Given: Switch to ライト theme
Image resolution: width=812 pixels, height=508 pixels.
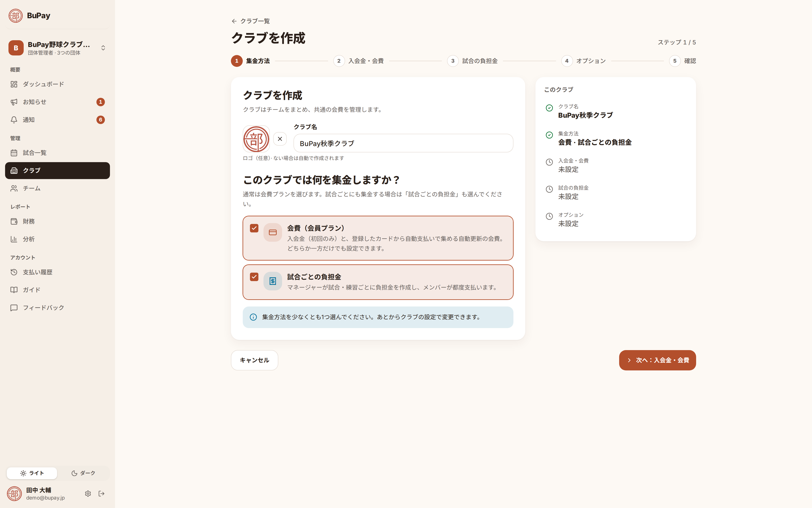Looking at the screenshot, I should (x=32, y=473).
